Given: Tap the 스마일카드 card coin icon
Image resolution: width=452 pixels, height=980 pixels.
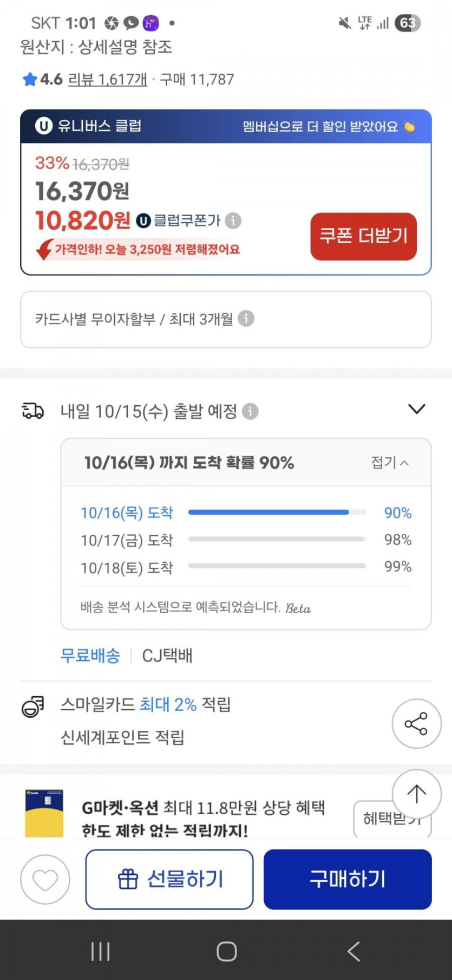Looking at the screenshot, I should (x=32, y=707).
